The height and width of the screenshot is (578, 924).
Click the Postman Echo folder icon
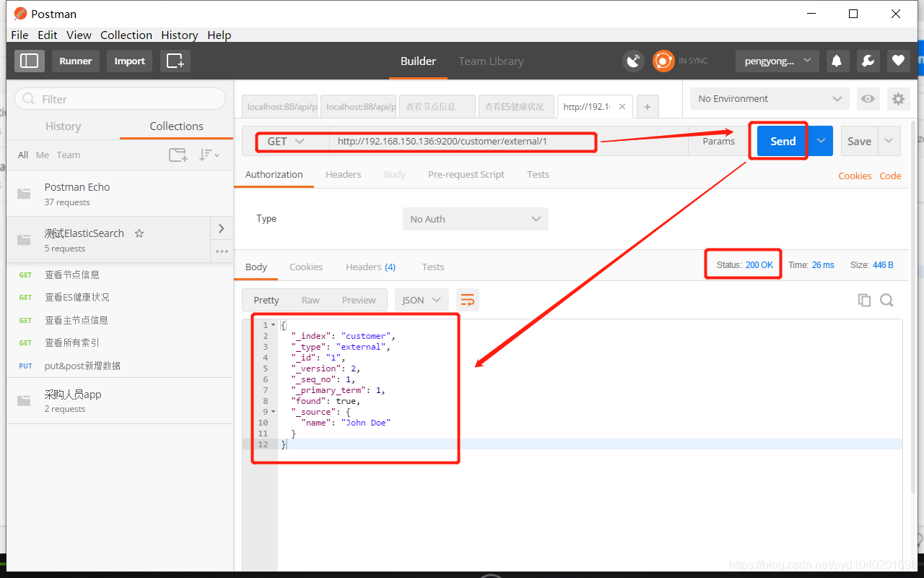pos(25,194)
